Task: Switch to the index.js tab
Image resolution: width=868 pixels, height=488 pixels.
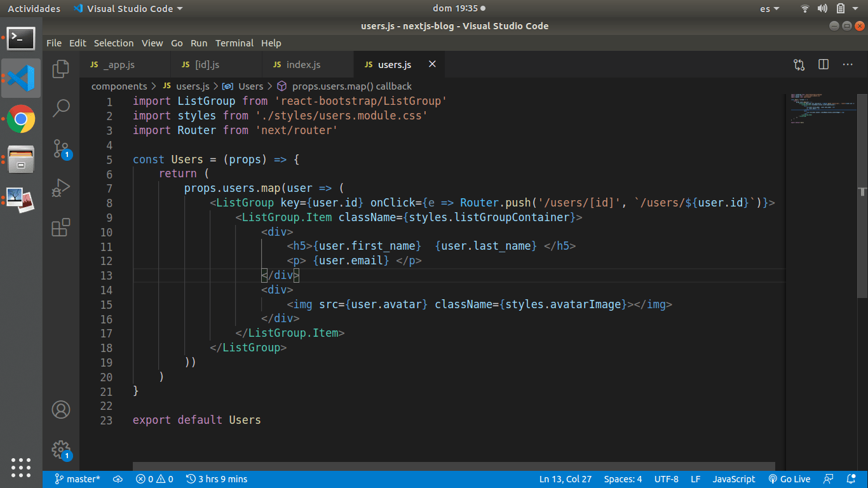Action: [x=303, y=65]
